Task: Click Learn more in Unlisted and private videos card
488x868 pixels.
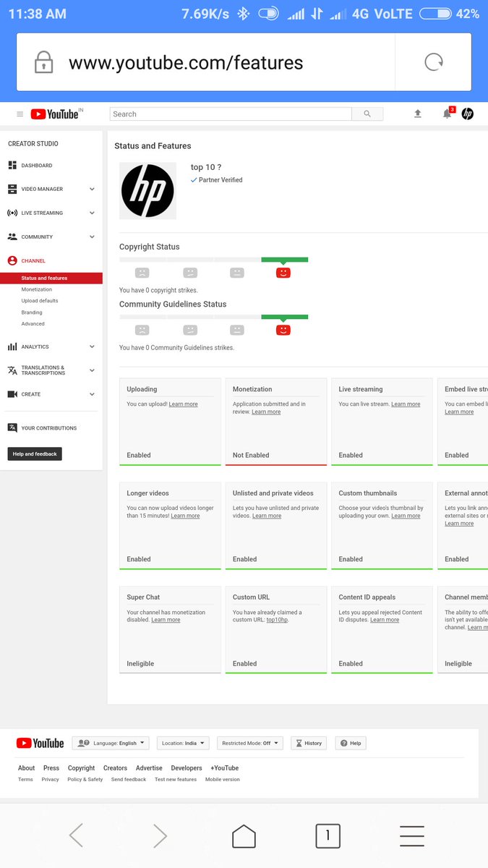Action: [267, 516]
